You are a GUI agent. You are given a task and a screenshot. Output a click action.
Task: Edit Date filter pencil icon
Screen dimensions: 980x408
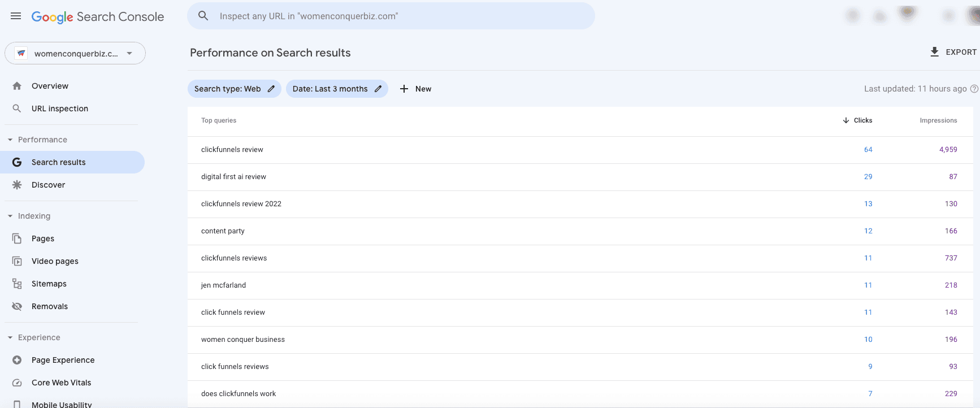378,89
